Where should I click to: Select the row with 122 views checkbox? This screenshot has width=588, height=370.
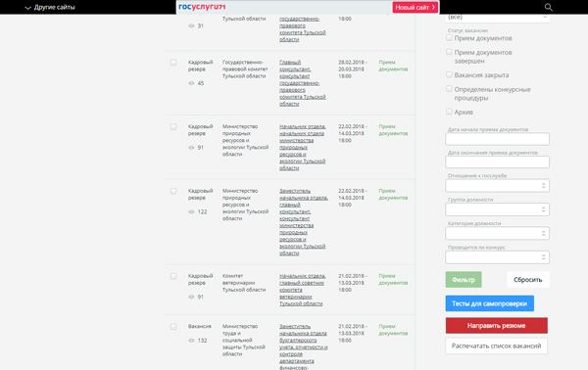tap(173, 191)
